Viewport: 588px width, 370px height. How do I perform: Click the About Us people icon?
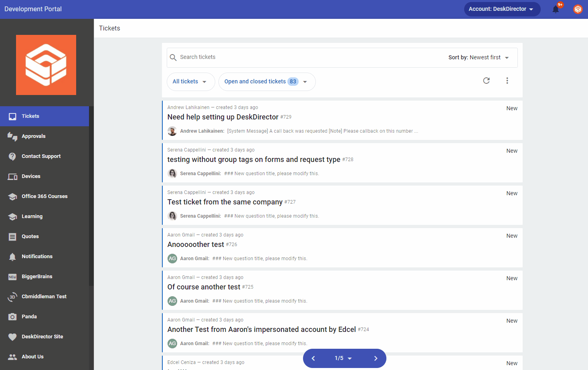tap(12, 357)
